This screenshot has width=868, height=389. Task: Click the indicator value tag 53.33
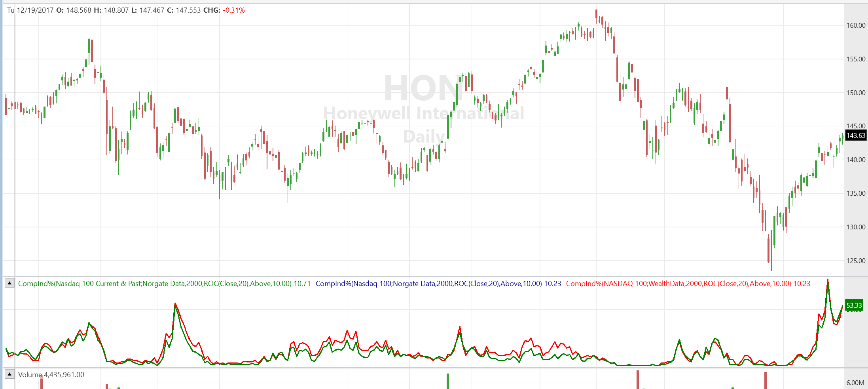click(x=854, y=305)
